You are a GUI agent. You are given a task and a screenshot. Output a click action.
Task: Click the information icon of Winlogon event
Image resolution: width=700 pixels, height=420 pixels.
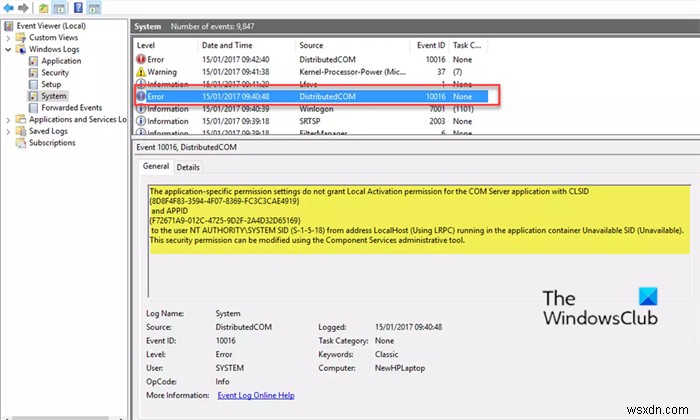(x=141, y=109)
